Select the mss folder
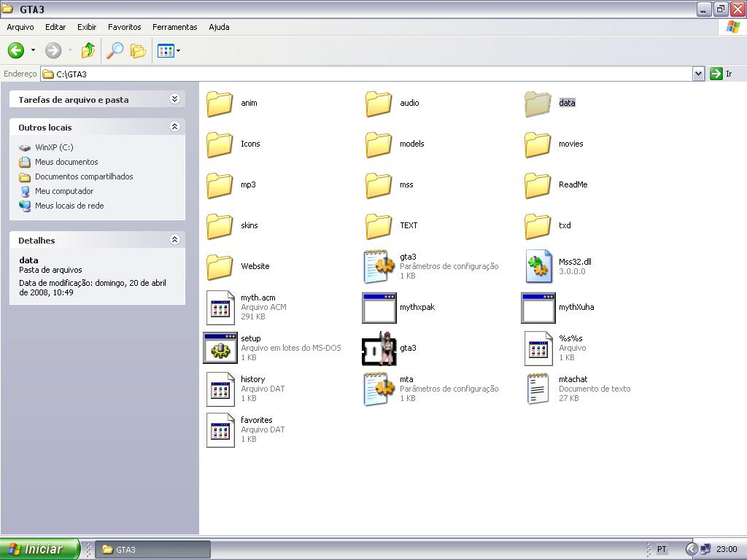 [379, 185]
